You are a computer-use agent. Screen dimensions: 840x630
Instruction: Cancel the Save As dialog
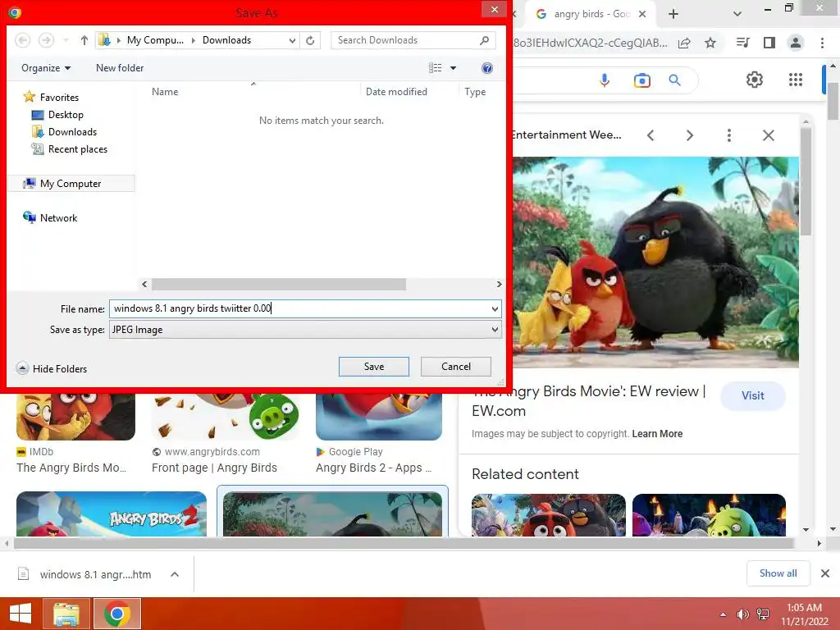tap(456, 367)
